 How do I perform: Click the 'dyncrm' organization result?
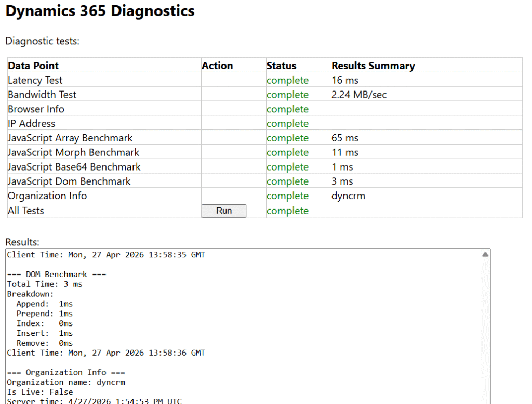point(349,196)
